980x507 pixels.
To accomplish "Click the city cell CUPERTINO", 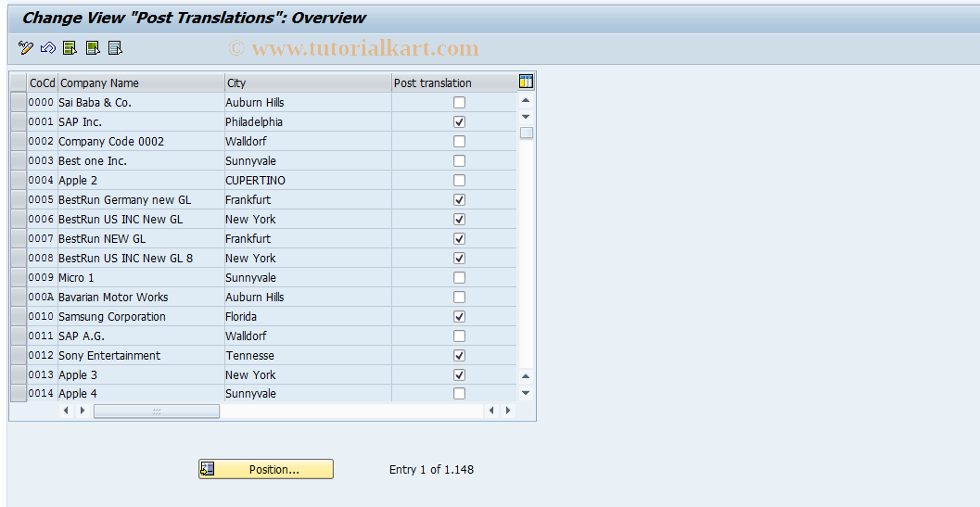I will (255, 180).
